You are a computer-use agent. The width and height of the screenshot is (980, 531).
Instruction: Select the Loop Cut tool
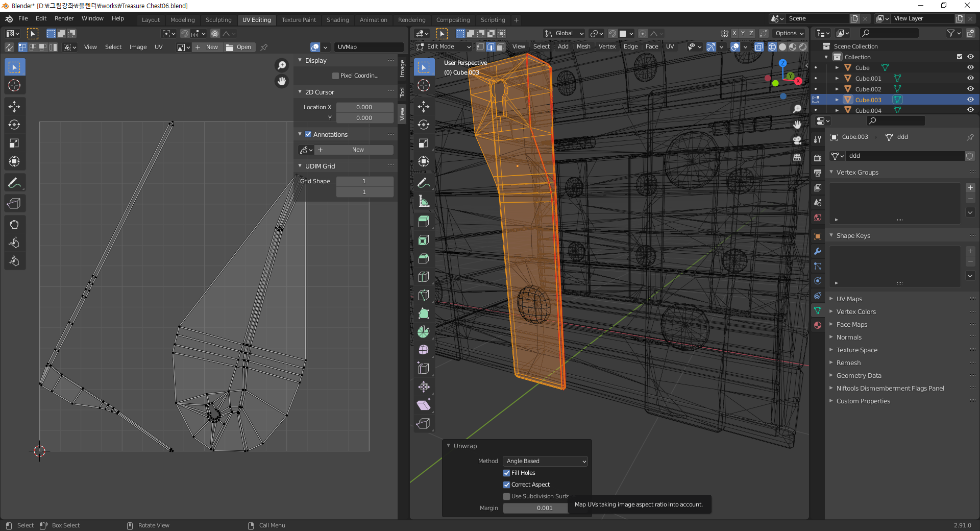point(424,277)
